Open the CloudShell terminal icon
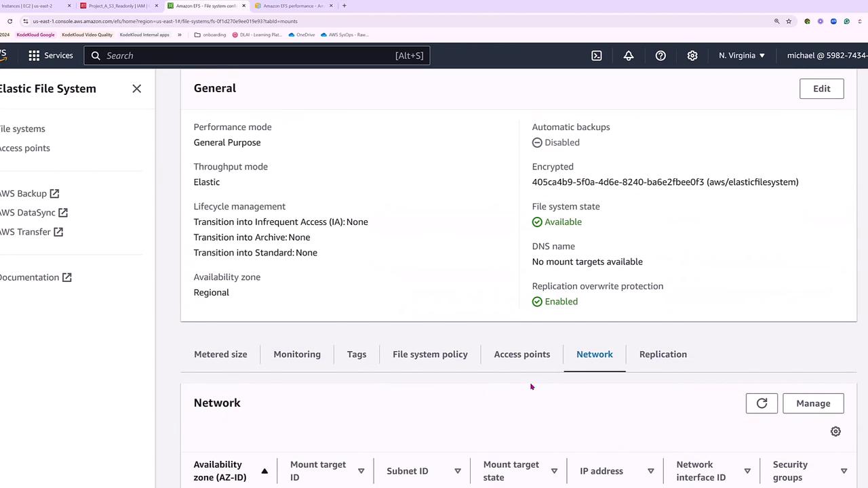Image resolution: width=868 pixels, height=488 pixels. [x=597, y=56]
